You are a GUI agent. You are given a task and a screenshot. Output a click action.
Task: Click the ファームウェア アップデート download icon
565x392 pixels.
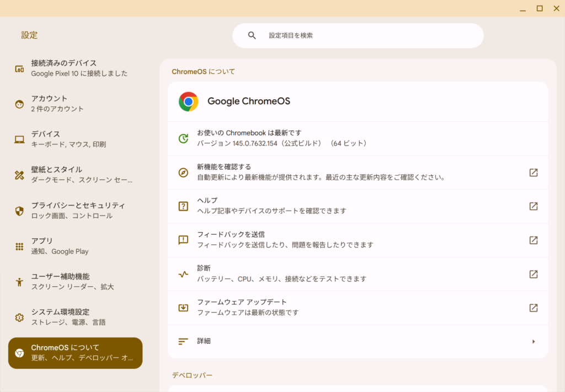[183, 308]
